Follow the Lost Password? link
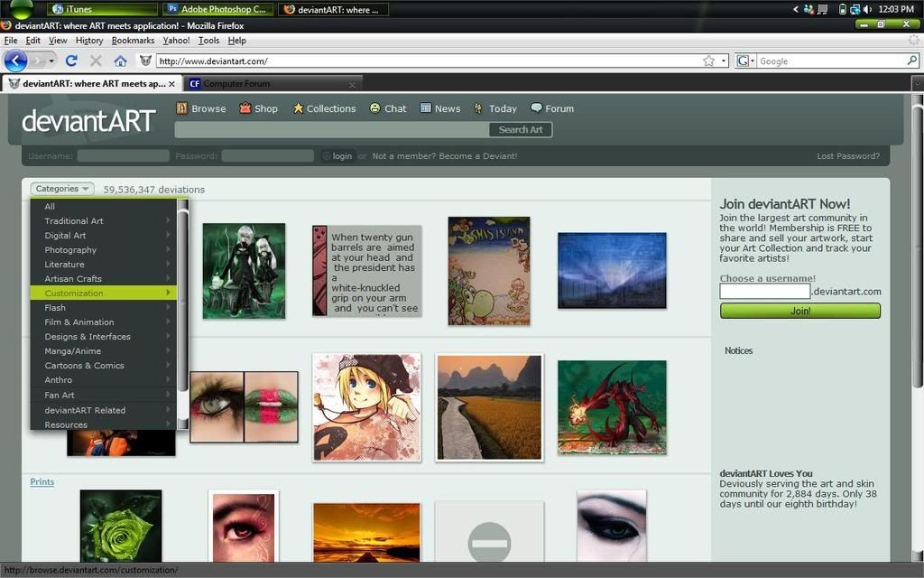924x578 pixels. 848,155
